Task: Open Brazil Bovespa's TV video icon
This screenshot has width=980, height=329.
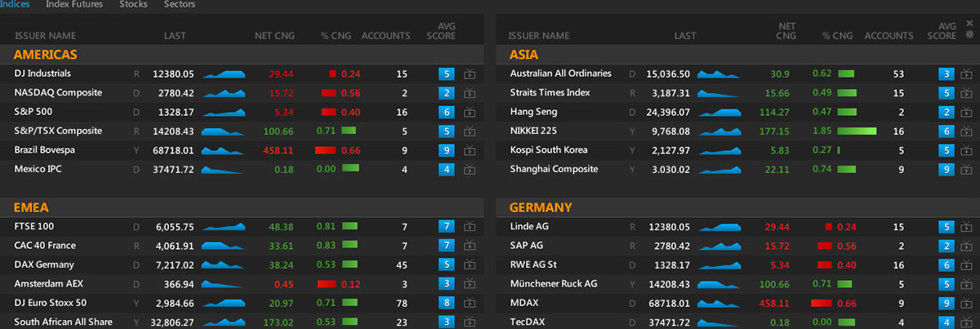Action: pos(470,150)
